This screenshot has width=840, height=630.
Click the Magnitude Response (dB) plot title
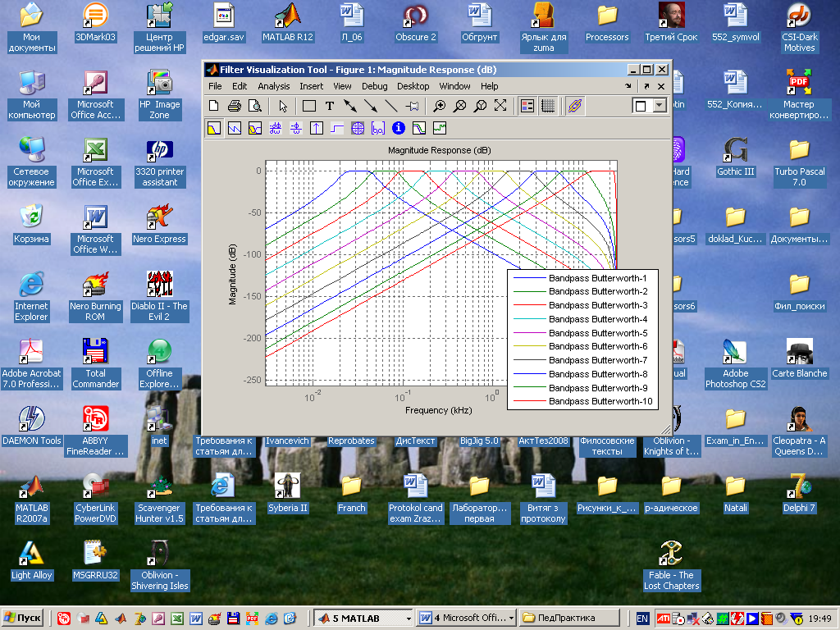coord(440,151)
